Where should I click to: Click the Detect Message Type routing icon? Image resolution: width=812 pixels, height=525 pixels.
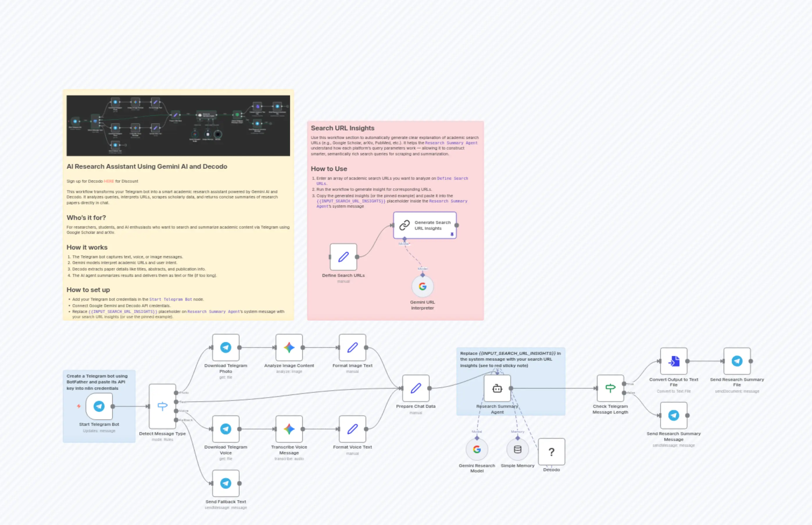(162, 405)
